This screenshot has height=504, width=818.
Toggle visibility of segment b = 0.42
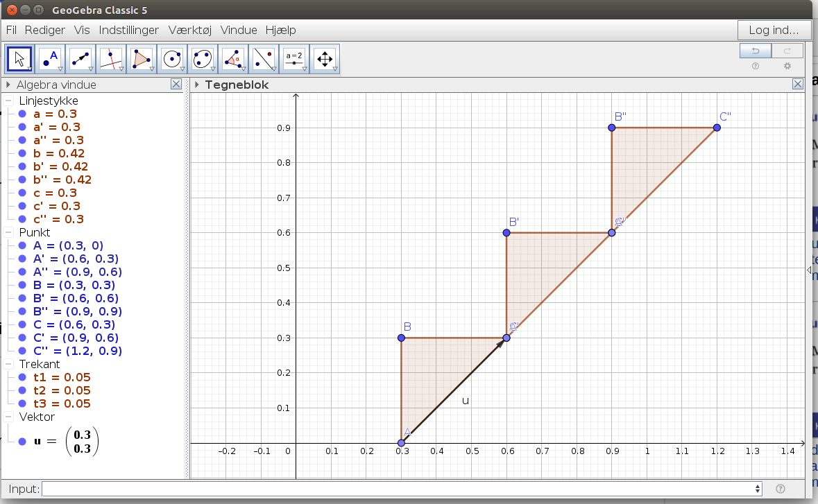pos(22,153)
